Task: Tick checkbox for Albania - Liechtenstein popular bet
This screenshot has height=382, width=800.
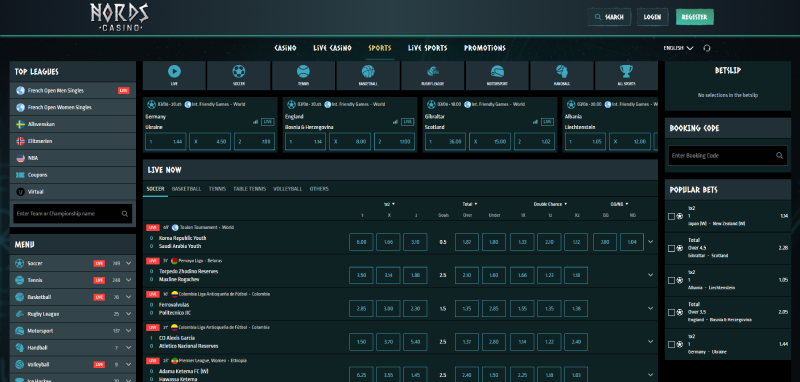Action: [671, 281]
